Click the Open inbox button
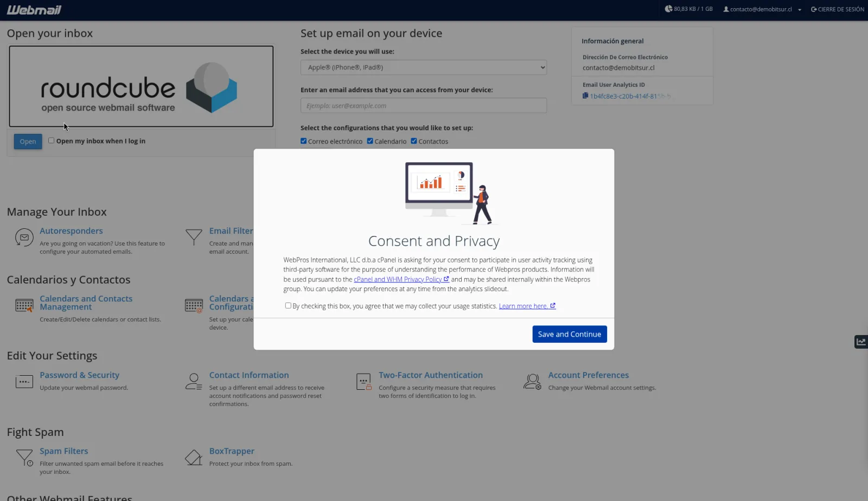The width and height of the screenshot is (868, 501). click(x=28, y=142)
